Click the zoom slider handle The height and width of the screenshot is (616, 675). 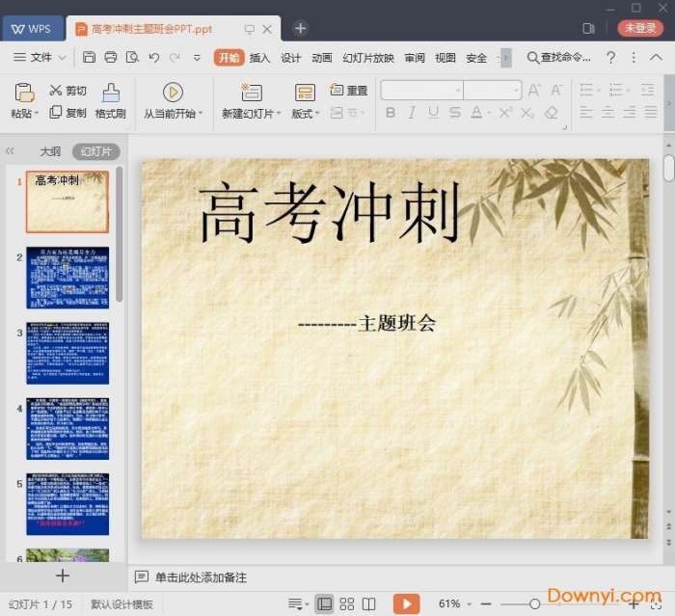(x=534, y=604)
